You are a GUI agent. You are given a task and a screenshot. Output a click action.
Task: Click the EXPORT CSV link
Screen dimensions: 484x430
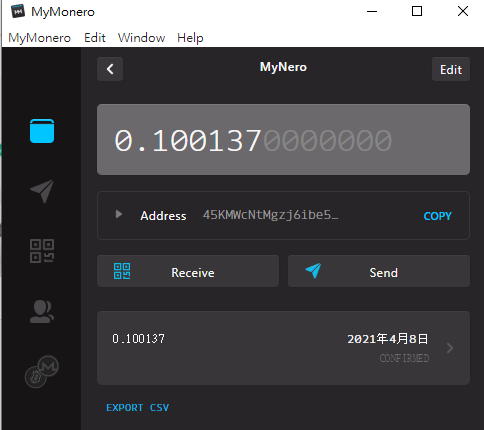point(138,407)
